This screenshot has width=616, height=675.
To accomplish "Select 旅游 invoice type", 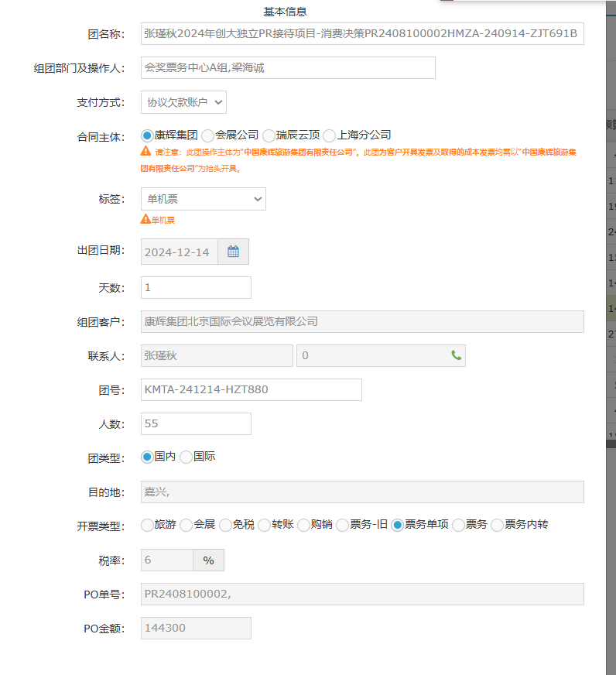I will pos(147,525).
